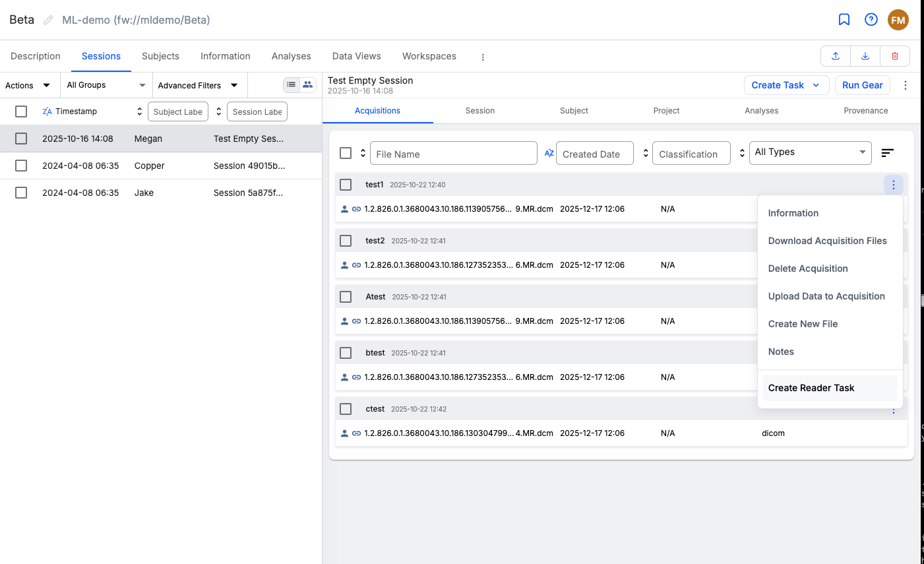Click the Run Gear button
Screen dimensions: 924x564
[x=862, y=85]
